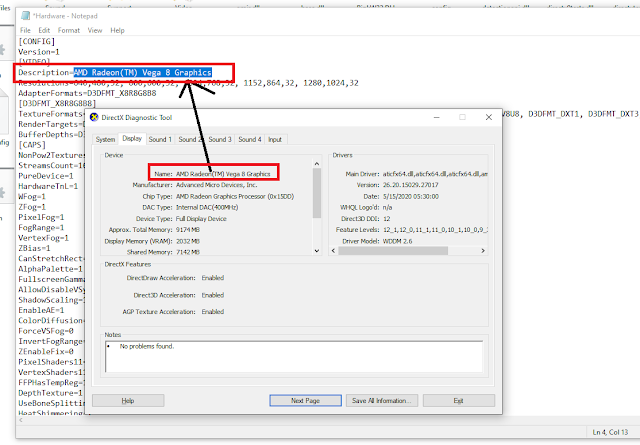Click the 'FogRange=1' line
The image size is (640, 445).
(x=41, y=227)
